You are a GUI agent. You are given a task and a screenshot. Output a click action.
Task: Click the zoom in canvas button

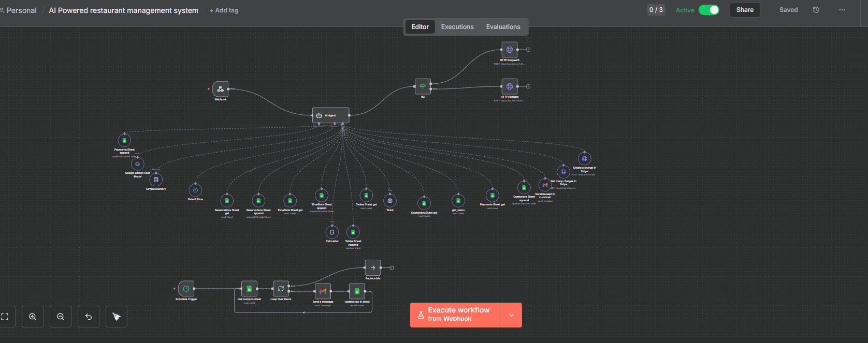(33, 317)
